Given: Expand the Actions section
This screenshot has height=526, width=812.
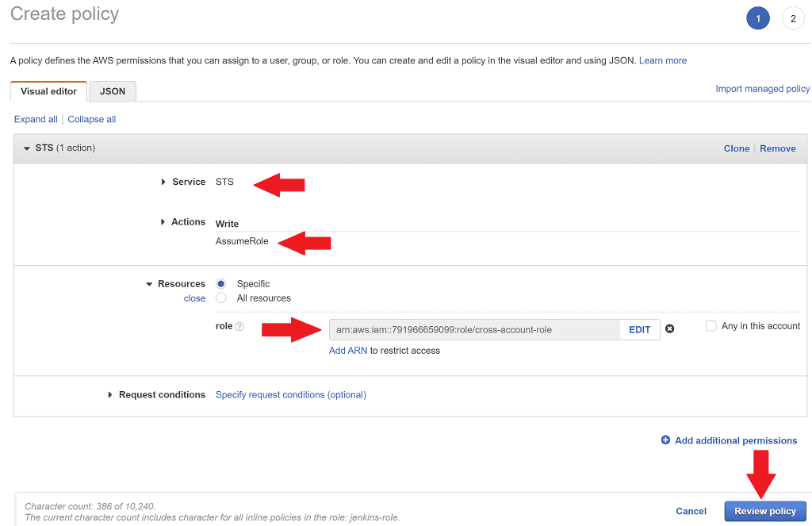Looking at the screenshot, I should [163, 222].
